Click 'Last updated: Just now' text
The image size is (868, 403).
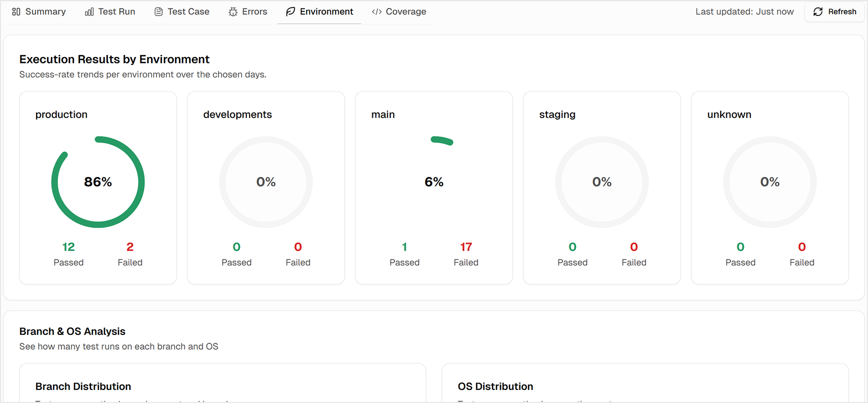(745, 12)
